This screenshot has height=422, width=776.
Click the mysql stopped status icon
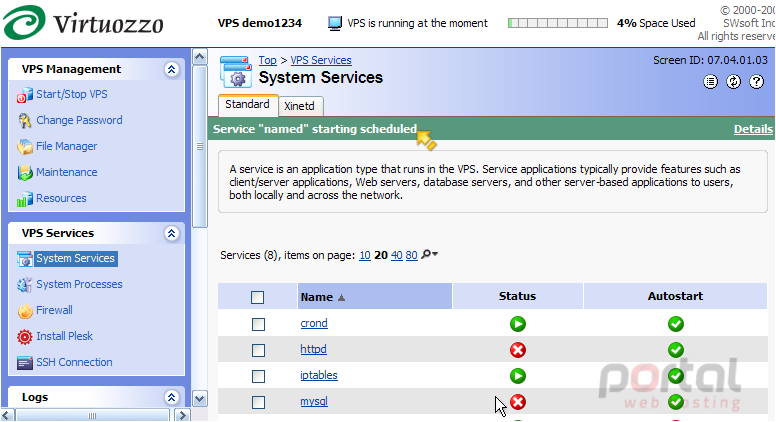(518, 402)
